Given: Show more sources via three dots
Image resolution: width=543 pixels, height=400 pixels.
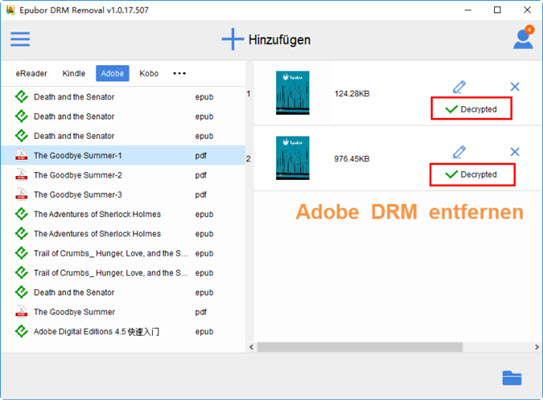Looking at the screenshot, I should (x=179, y=73).
